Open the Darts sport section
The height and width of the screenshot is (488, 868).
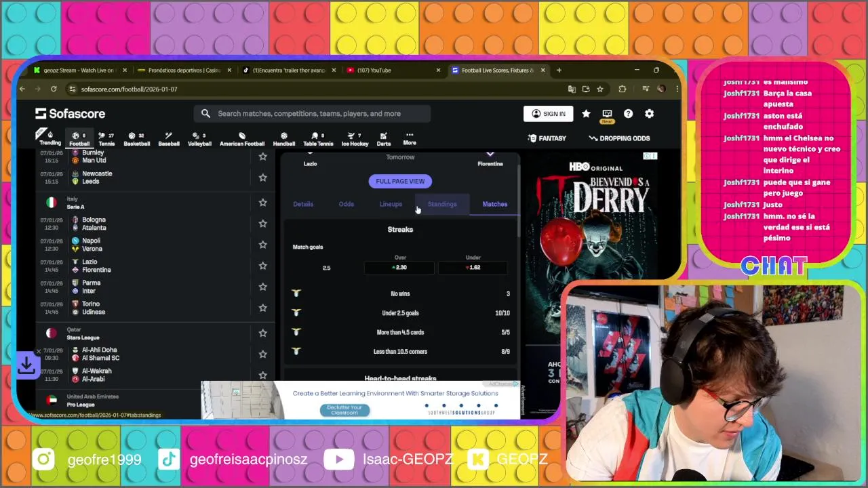384,138
